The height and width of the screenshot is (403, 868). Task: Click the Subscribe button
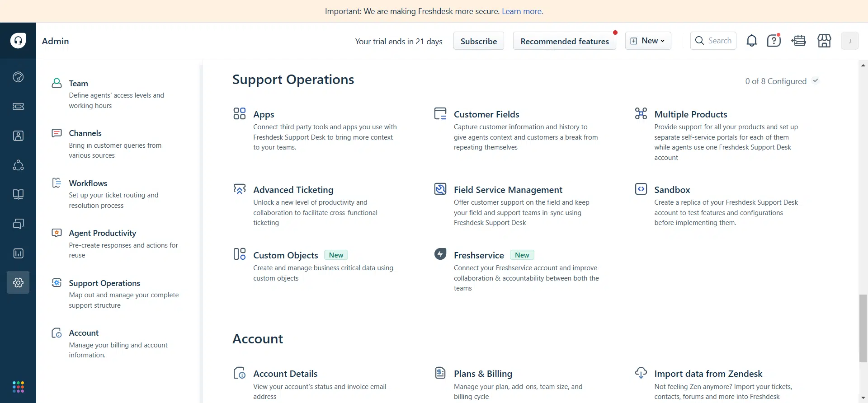tap(478, 41)
